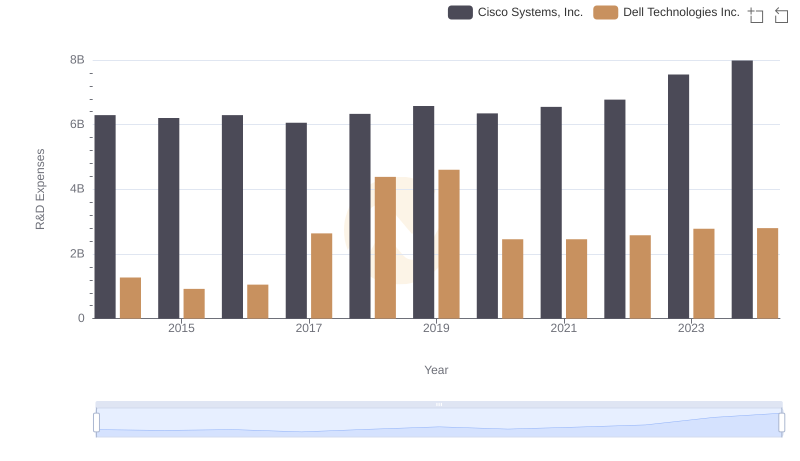Click the Cisco bar for 2021
This screenshot has height=461, width=800.
551,213
